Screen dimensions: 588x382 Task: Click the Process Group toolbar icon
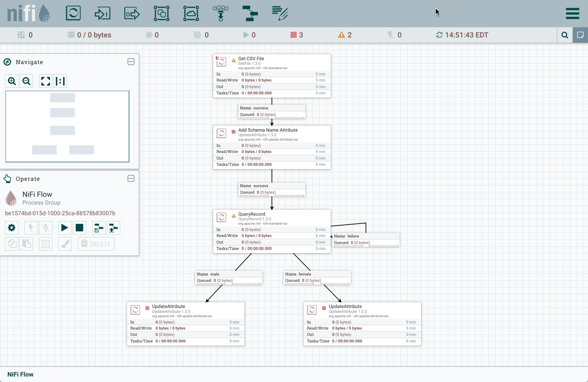tap(161, 13)
